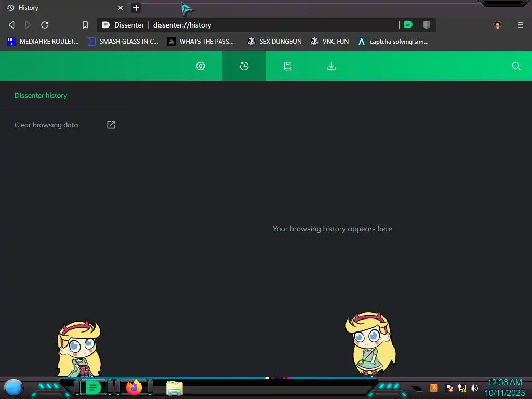Open MEDIAFIRE ROULET... bookmark
Image resolution: width=532 pixels, height=399 pixels.
pos(43,42)
